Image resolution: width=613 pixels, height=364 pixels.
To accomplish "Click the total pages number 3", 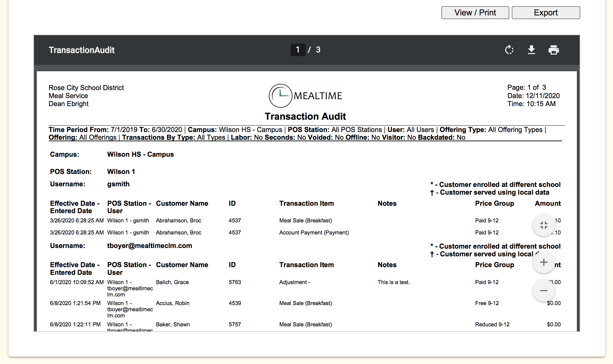I will pyautogui.click(x=318, y=50).
